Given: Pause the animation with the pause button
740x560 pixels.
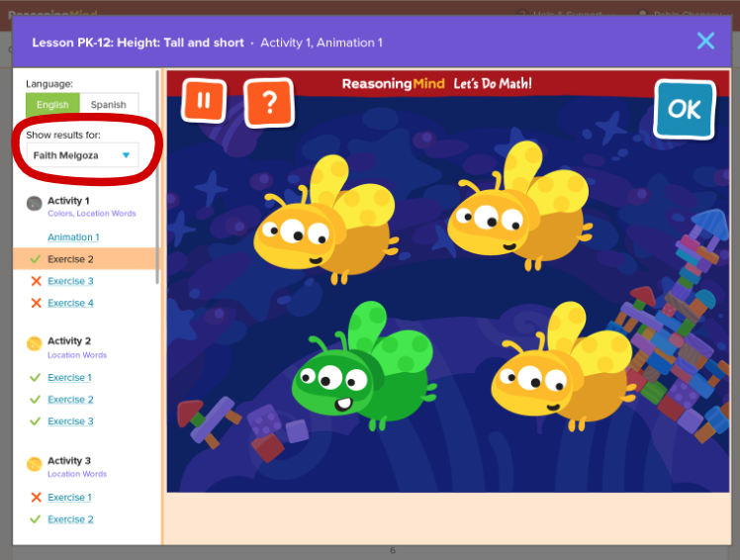Looking at the screenshot, I should (204, 100).
